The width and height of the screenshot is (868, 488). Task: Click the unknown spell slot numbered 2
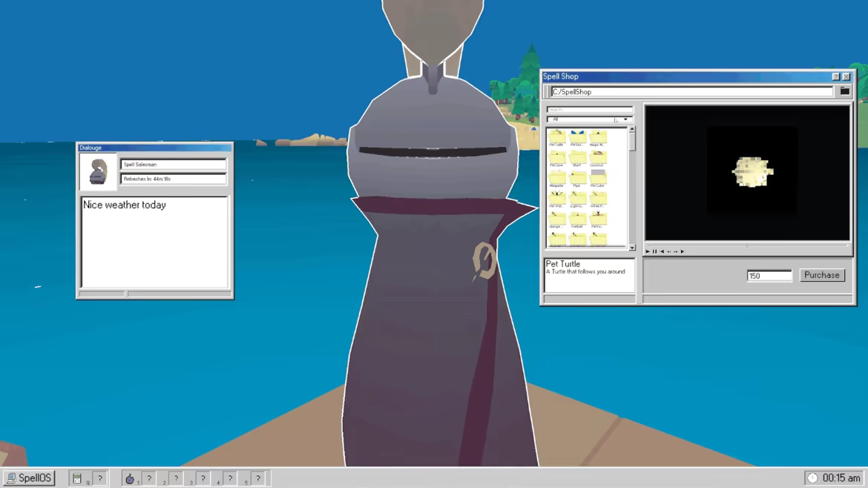176,478
